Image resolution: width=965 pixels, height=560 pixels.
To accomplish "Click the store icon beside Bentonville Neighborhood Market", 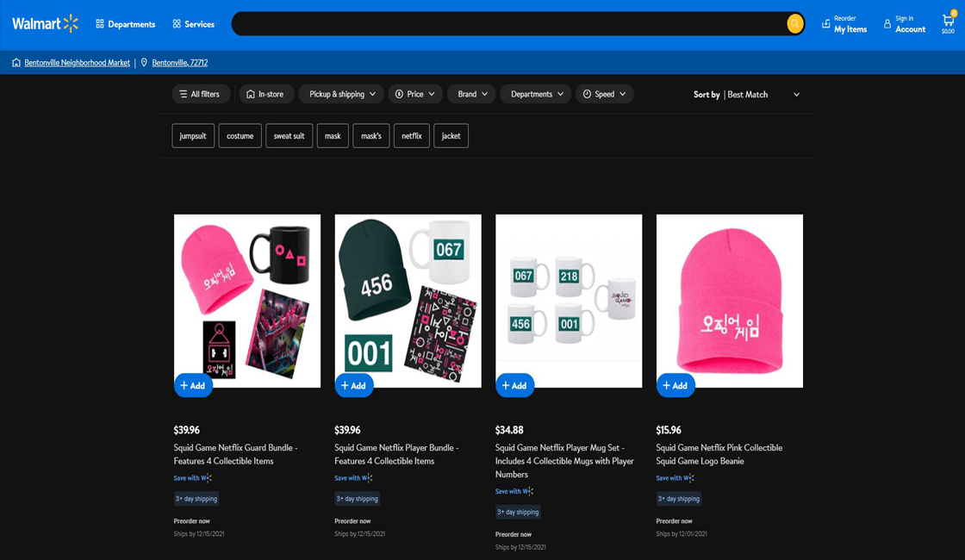I will (16, 62).
